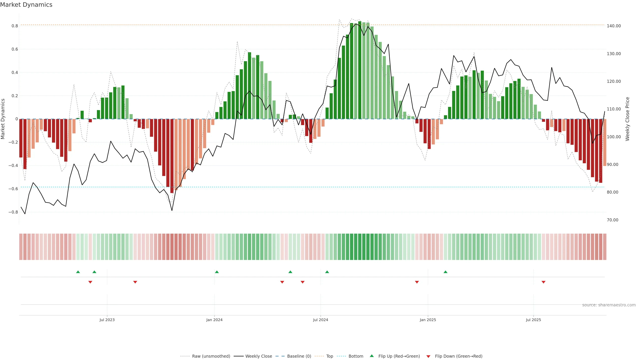Click the Flip Down triangle after Jul 2023
The width and height of the screenshot is (644, 362).
pos(135,282)
